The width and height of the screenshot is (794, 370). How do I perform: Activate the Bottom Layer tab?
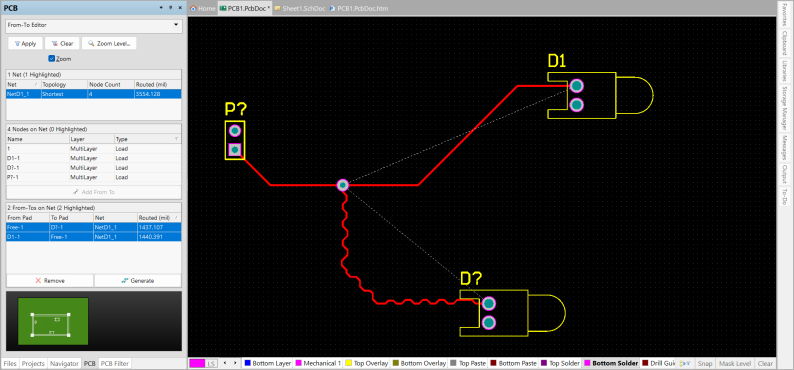(x=268, y=363)
